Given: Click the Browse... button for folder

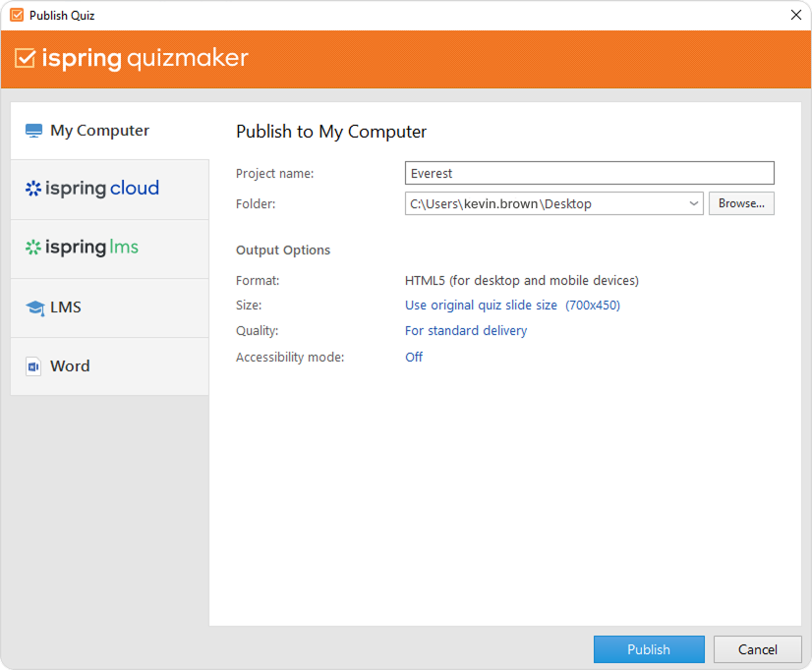Looking at the screenshot, I should click(740, 203).
